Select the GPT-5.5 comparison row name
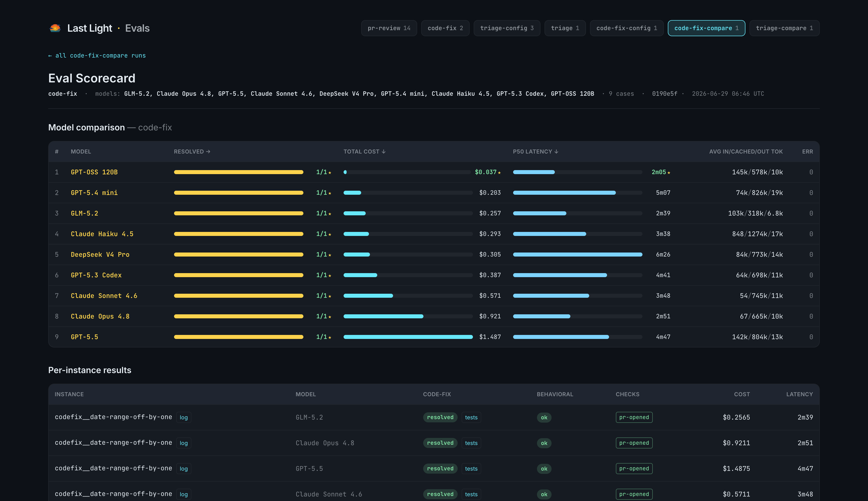 coord(85,337)
